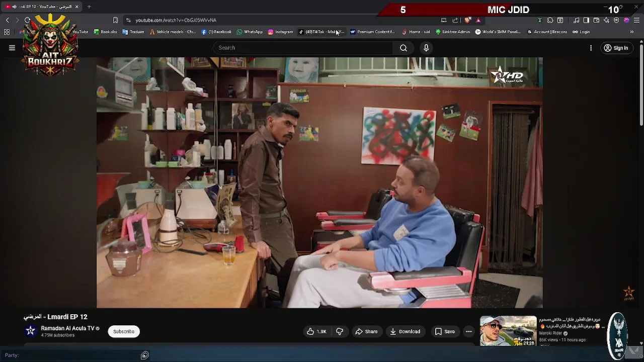
Task: Dislike the Lmardi EP 12 video
Action: click(340, 331)
